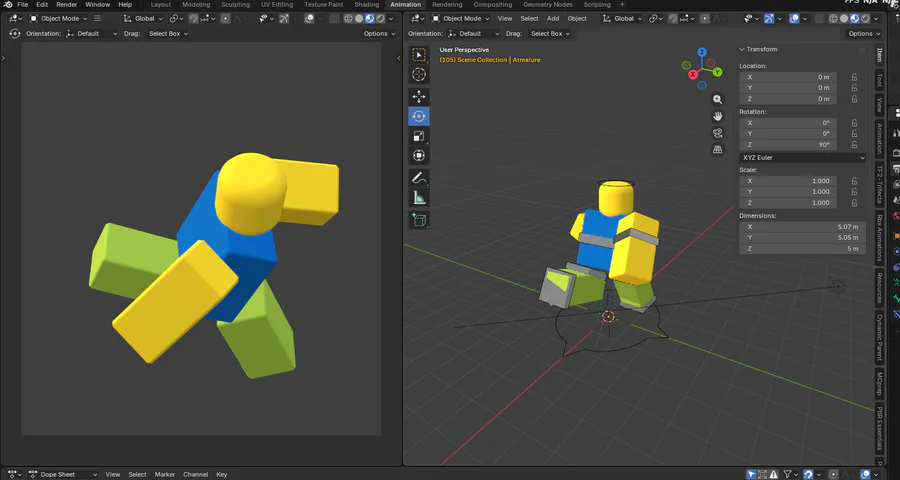Open Object Mode dropdown in left viewport
The width and height of the screenshot is (900, 480).
[x=59, y=18]
